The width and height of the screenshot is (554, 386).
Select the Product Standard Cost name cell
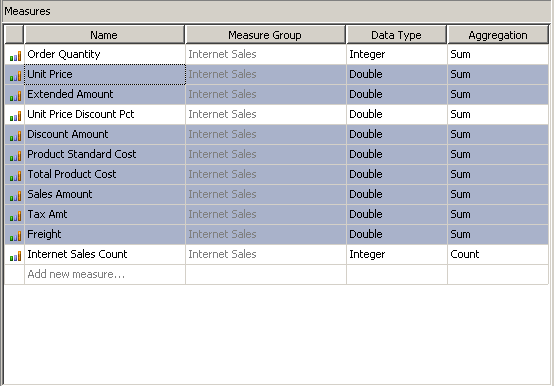point(105,154)
